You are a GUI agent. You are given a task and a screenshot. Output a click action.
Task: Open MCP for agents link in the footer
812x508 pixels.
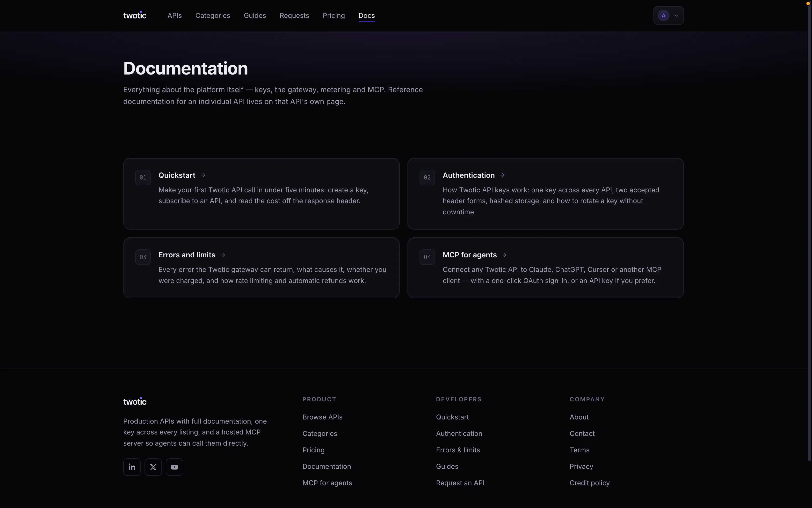coord(327,483)
